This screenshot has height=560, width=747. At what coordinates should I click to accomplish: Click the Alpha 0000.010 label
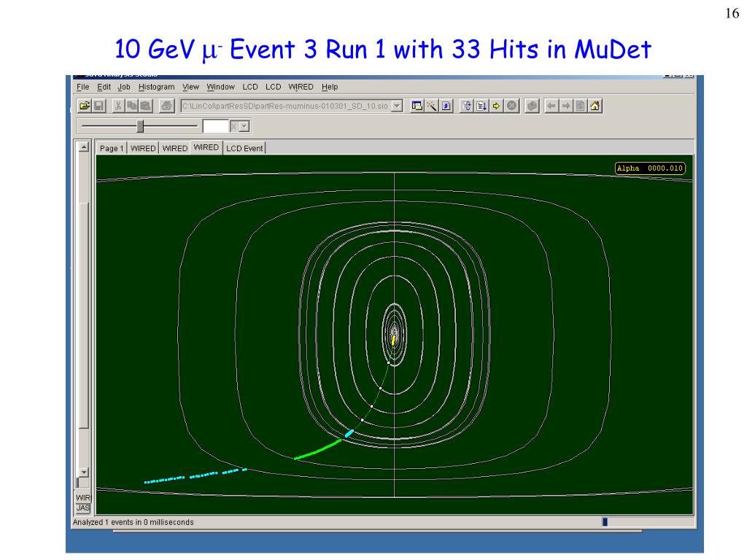pos(650,168)
